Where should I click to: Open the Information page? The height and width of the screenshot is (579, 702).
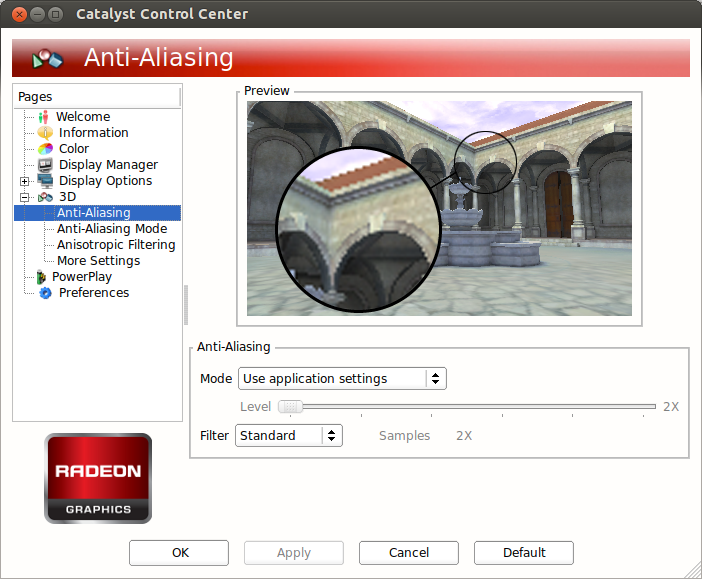pos(94,133)
